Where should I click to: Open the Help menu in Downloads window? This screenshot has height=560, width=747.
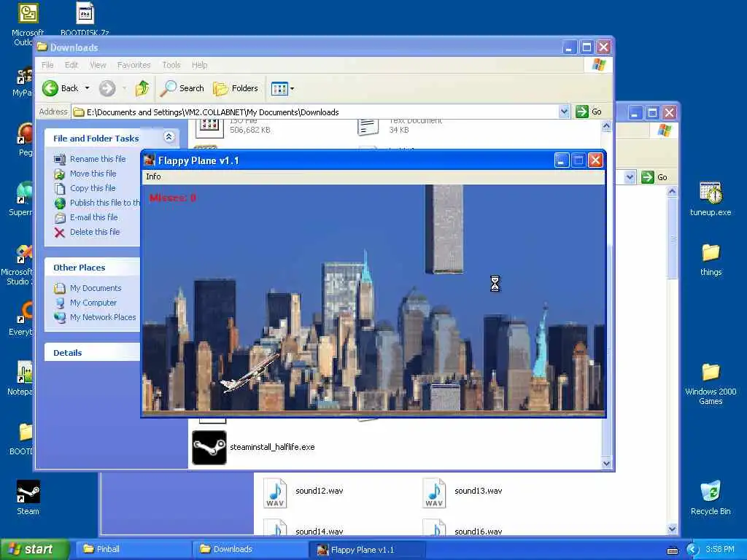(200, 65)
